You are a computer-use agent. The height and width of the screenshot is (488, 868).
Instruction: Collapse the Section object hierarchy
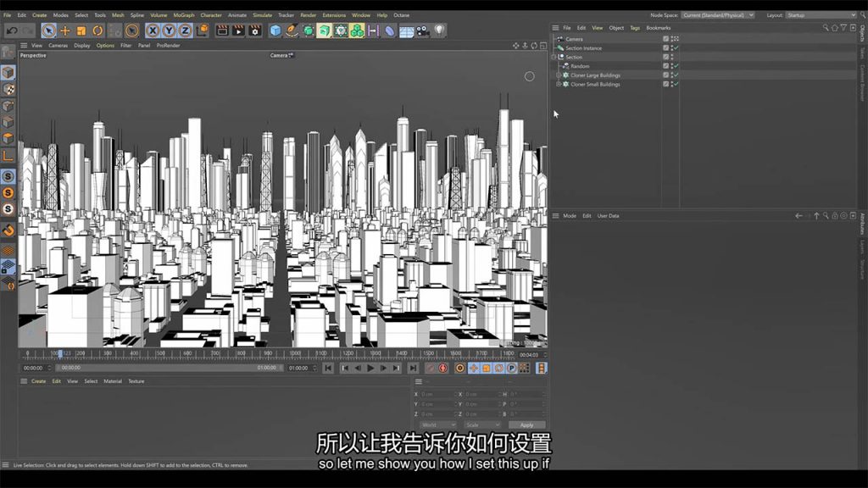point(554,57)
